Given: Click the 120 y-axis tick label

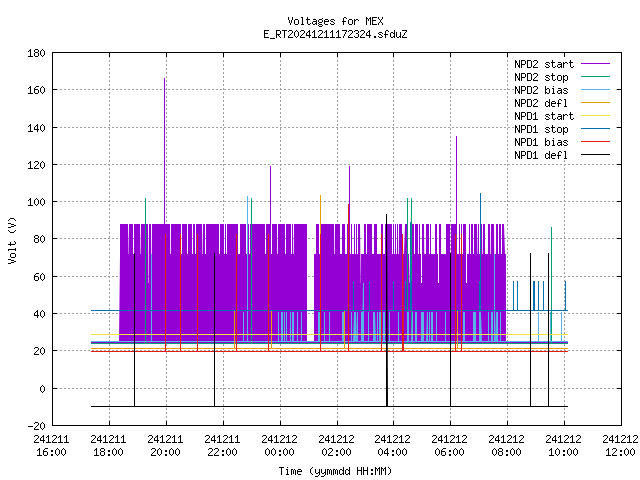Looking at the screenshot, I should [x=36, y=165].
